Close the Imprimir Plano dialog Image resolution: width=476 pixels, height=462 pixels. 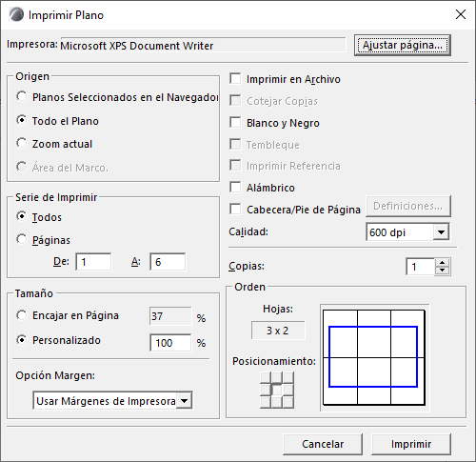click(461, 14)
